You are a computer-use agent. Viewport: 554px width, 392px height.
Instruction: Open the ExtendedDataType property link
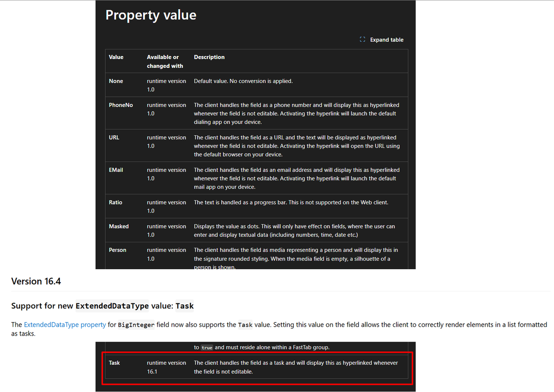click(x=65, y=325)
